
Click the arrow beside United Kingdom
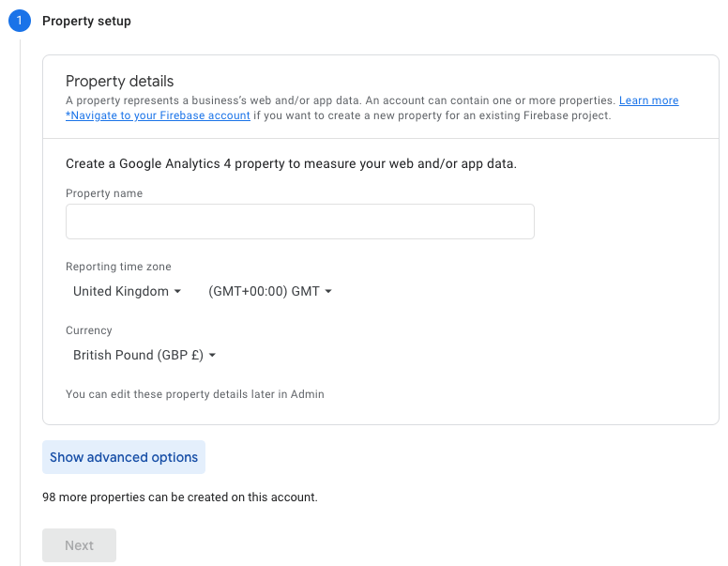pos(177,292)
